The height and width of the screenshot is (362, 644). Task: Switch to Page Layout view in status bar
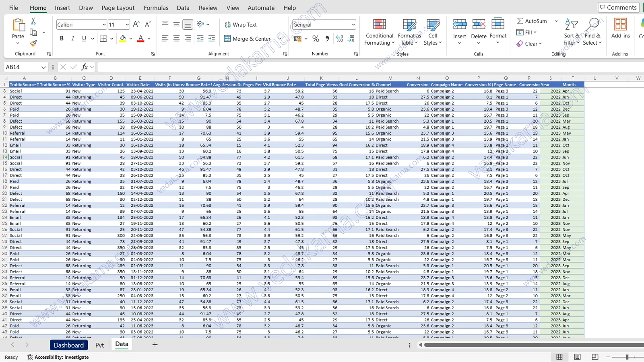pyautogui.click(x=577, y=357)
